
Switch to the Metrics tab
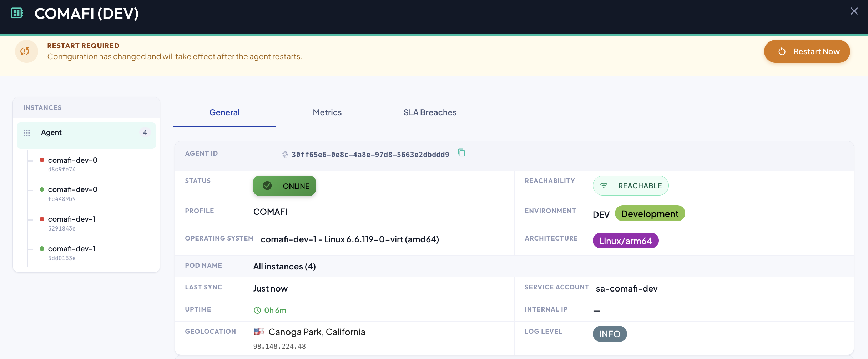pos(327,112)
